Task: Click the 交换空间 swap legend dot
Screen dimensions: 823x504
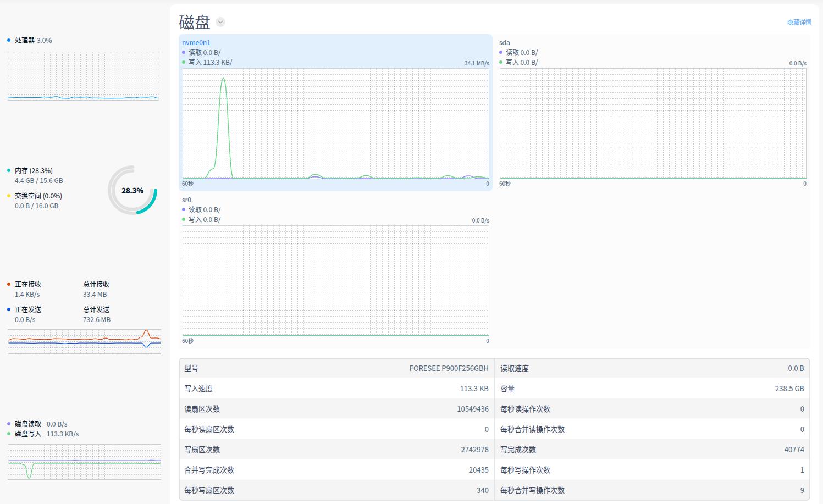Action: pos(8,196)
